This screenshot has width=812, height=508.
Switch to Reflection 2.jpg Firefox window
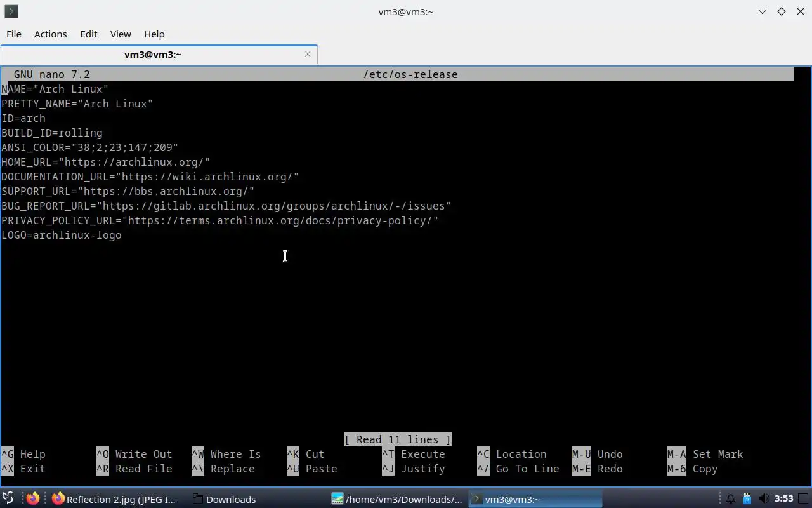(114, 499)
